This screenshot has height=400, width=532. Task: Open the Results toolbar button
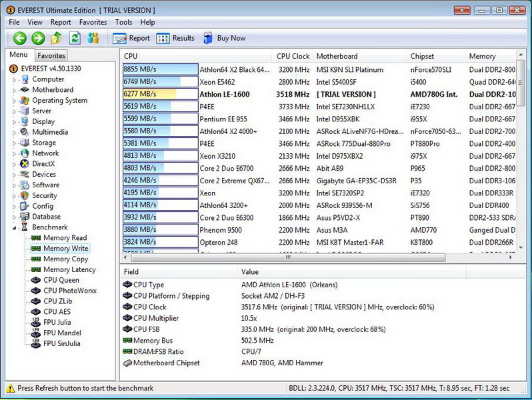[x=175, y=39]
